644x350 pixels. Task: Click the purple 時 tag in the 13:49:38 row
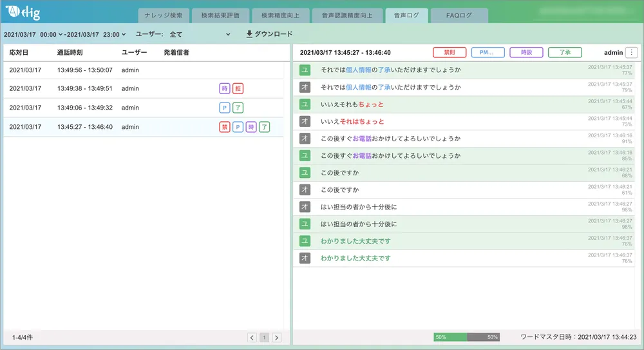(225, 88)
